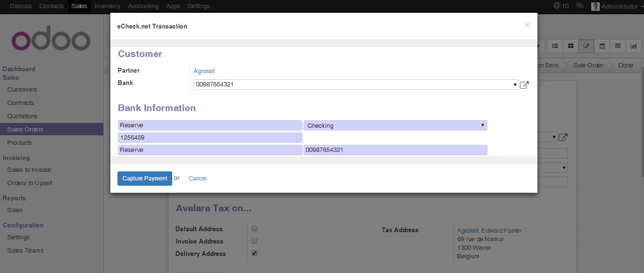Uncheck Delivery Address checkbox
The height and width of the screenshot is (273, 644).
click(x=254, y=253)
